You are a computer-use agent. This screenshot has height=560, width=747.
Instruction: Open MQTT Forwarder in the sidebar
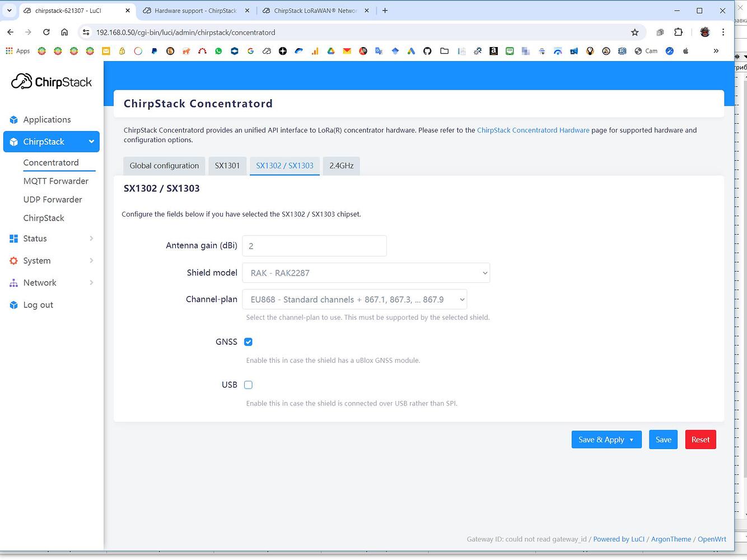click(56, 181)
